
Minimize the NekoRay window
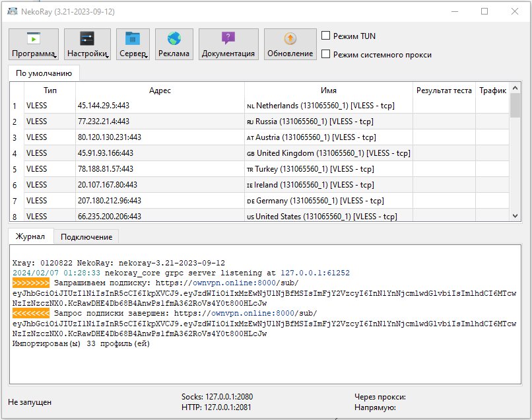tap(455, 11)
